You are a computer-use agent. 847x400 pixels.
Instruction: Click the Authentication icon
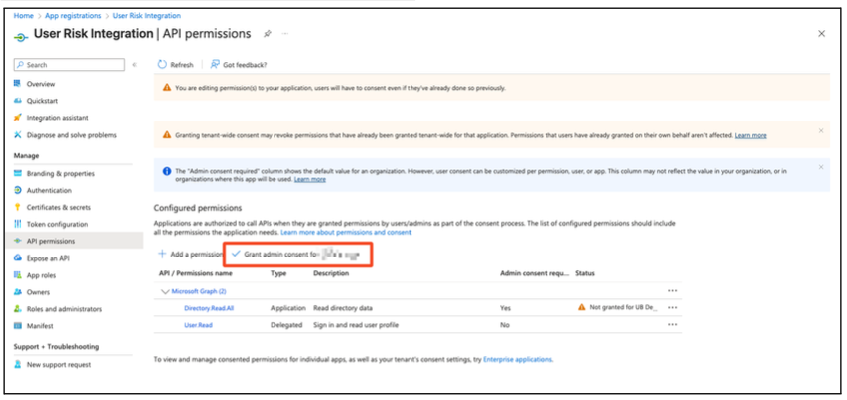pos(17,190)
